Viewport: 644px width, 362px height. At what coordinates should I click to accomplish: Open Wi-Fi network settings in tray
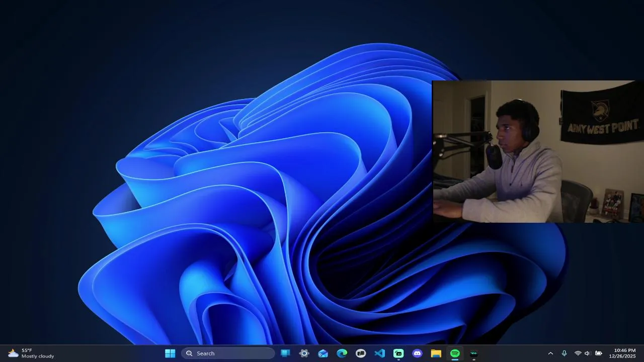pos(578,353)
